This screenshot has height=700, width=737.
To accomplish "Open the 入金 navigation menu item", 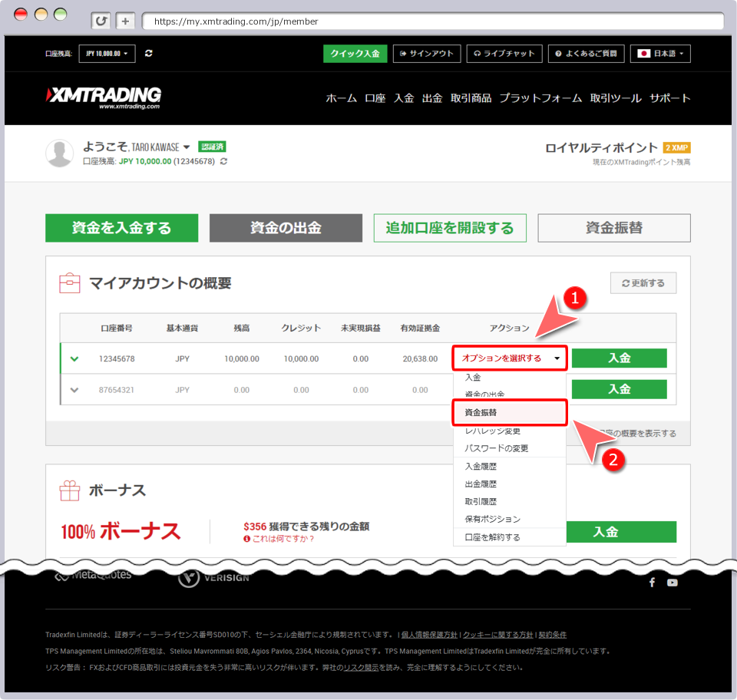I will point(404,98).
